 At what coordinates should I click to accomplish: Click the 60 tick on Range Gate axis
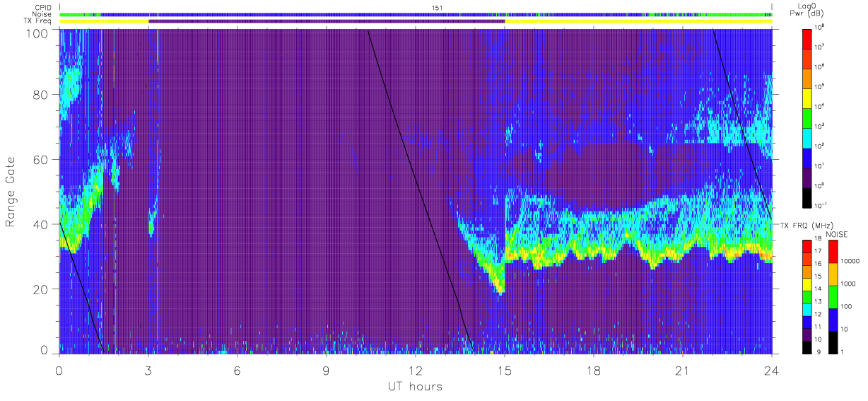pyautogui.click(x=41, y=159)
